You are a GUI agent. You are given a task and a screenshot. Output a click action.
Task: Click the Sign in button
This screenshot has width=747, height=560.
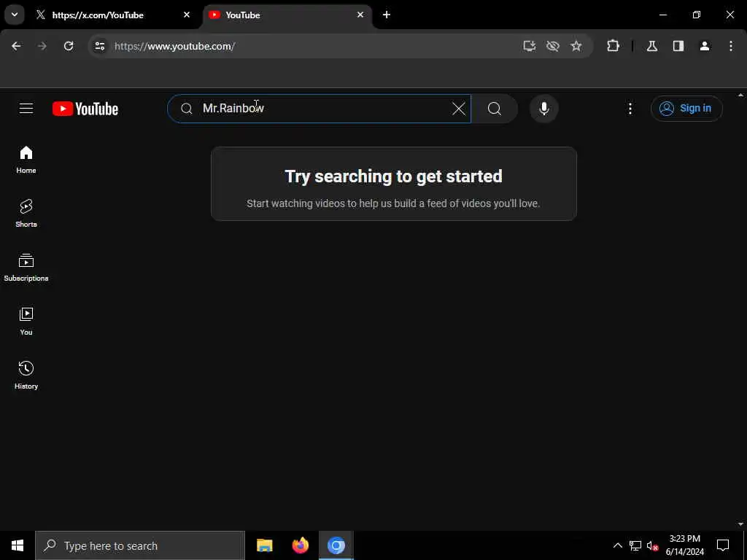tap(686, 109)
